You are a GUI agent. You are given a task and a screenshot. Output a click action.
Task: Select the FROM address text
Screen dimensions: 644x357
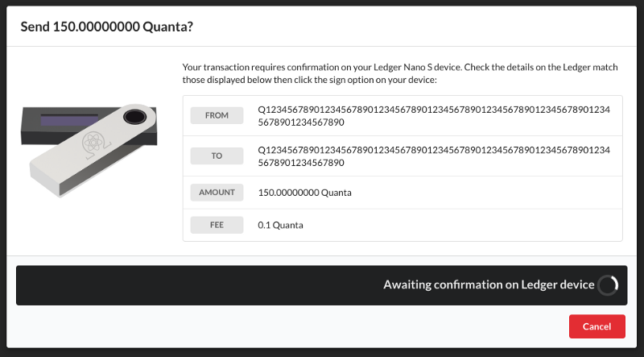tap(434, 115)
